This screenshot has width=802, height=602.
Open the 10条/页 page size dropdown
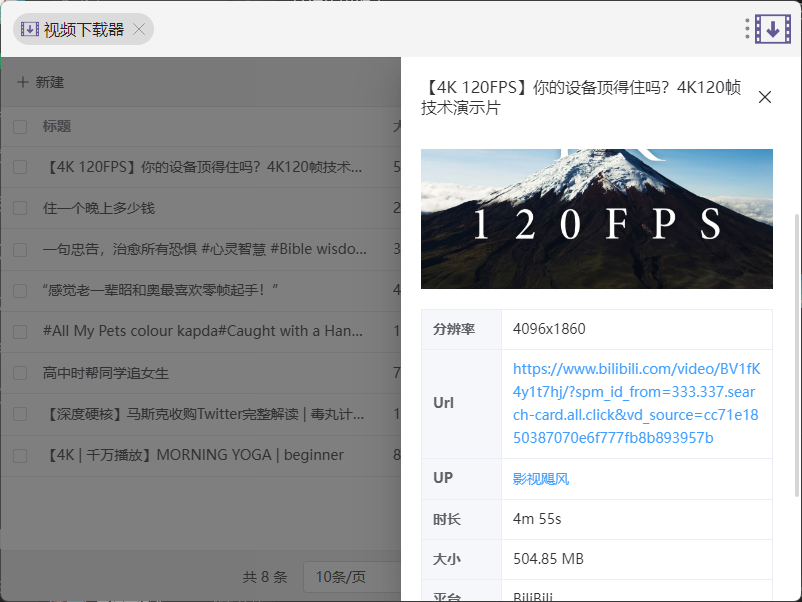350,577
